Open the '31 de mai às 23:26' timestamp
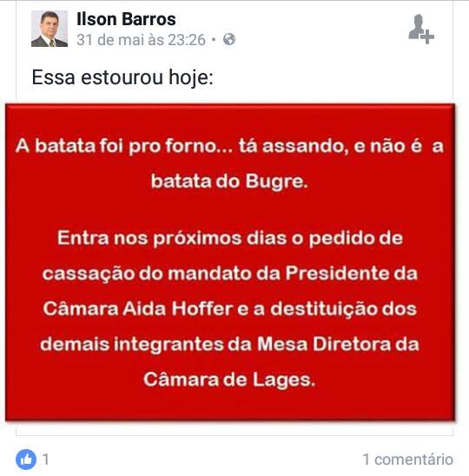The image size is (469, 476). click(142, 40)
